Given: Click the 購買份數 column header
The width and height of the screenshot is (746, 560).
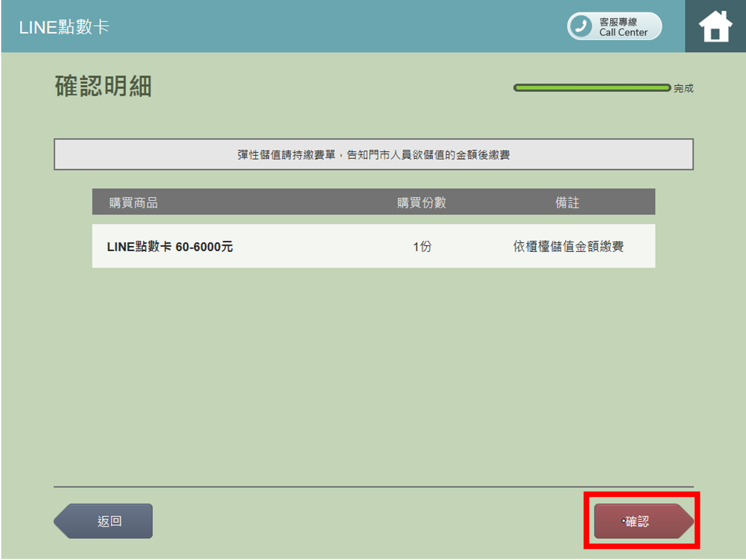Looking at the screenshot, I should tap(421, 202).
